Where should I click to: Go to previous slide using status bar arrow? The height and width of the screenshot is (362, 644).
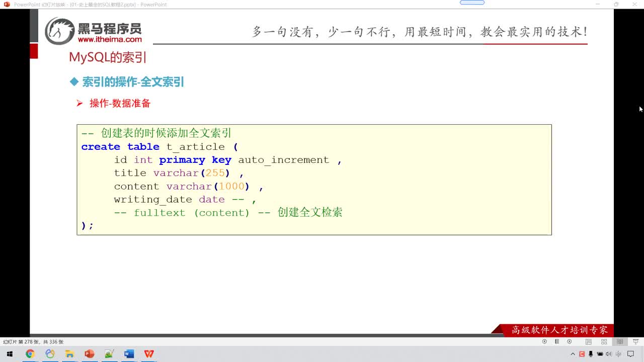coord(544,341)
